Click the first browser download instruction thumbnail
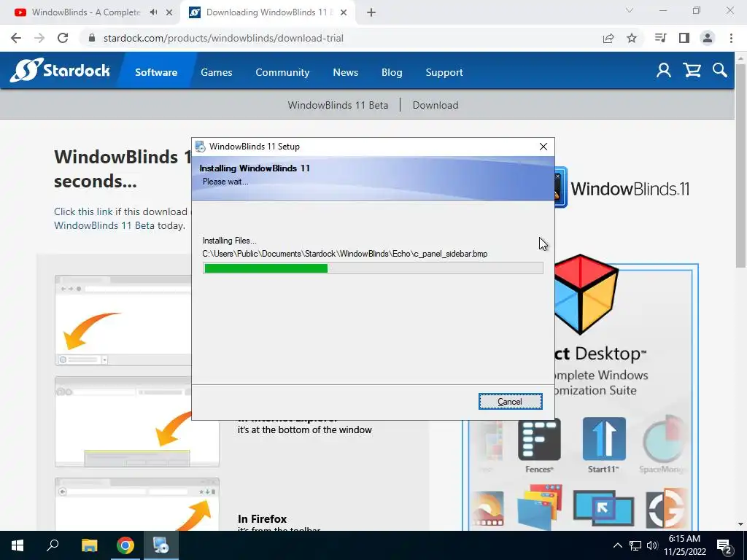This screenshot has height=560, width=747. tap(124, 321)
